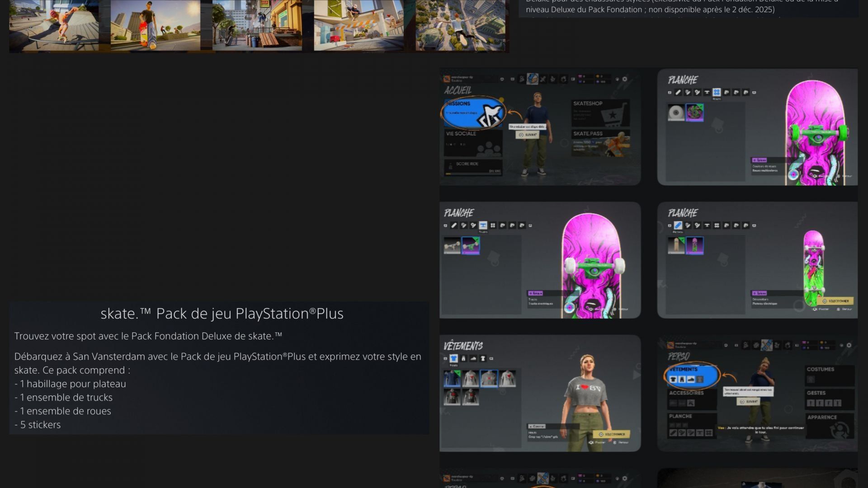868x488 pixels.
Task: Pick the plain white wheel item thumbnail
Action: pos(676,113)
